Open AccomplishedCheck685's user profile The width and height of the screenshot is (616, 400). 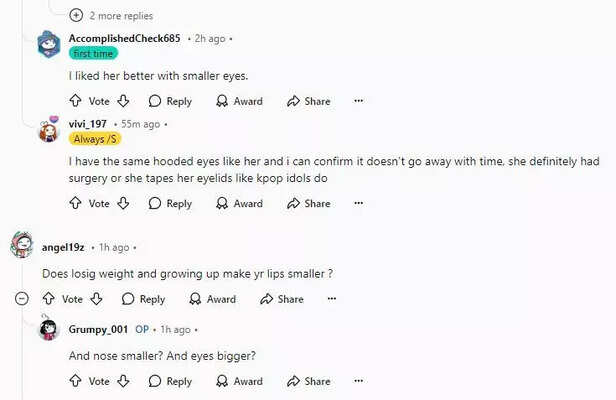click(125, 38)
